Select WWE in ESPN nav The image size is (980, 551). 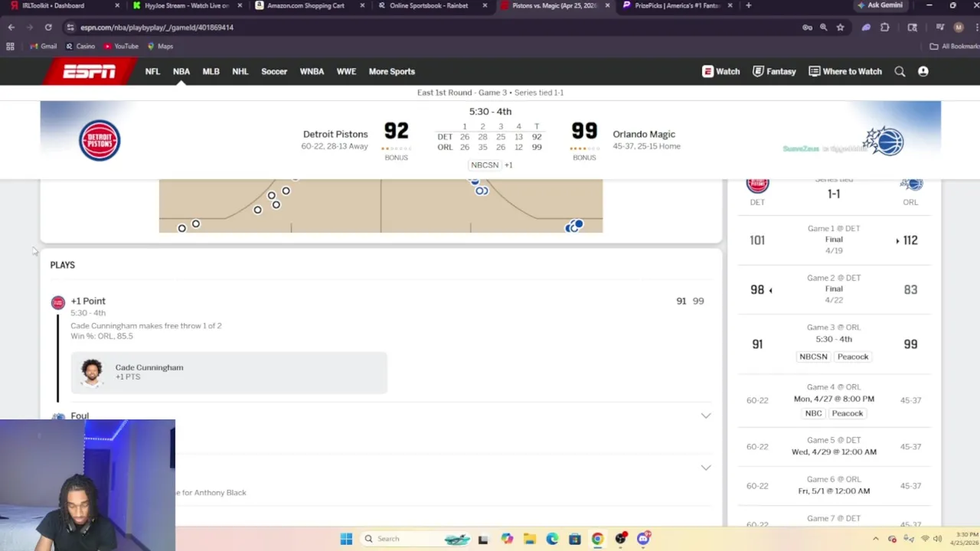coord(346,71)
